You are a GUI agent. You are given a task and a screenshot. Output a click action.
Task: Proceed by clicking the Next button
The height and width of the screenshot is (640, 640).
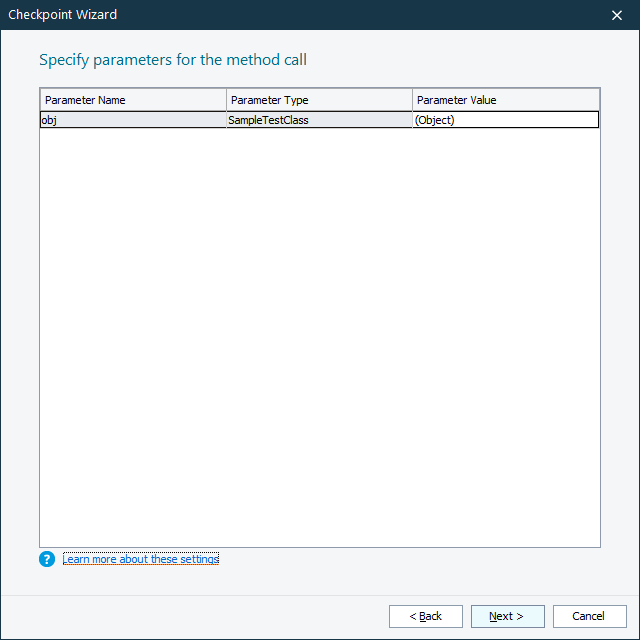tap(507, 616)
